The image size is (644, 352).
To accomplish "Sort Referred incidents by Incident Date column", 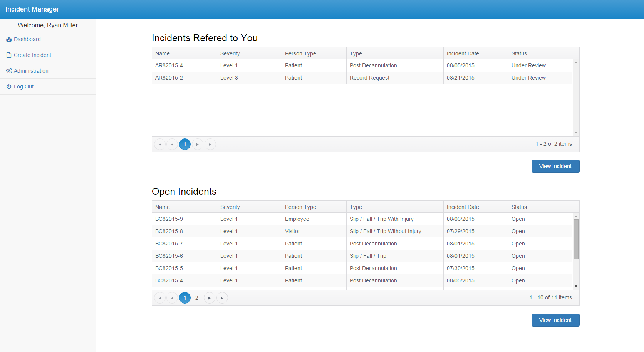I will point(476,53).
